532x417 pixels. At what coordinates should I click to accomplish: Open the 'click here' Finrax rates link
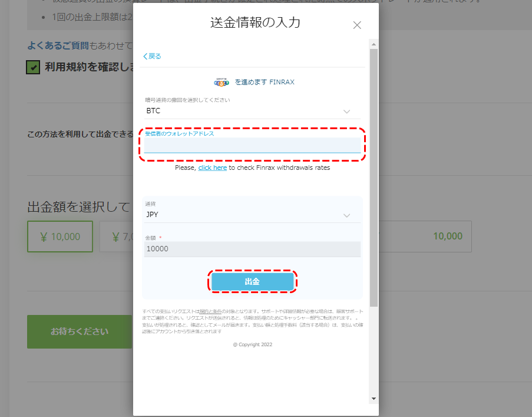(213, 168)
